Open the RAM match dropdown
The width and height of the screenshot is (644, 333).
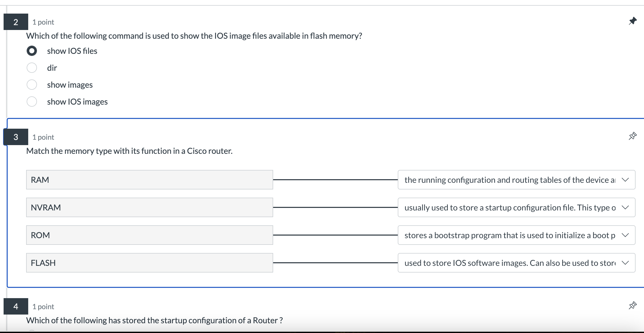point(516,180)
